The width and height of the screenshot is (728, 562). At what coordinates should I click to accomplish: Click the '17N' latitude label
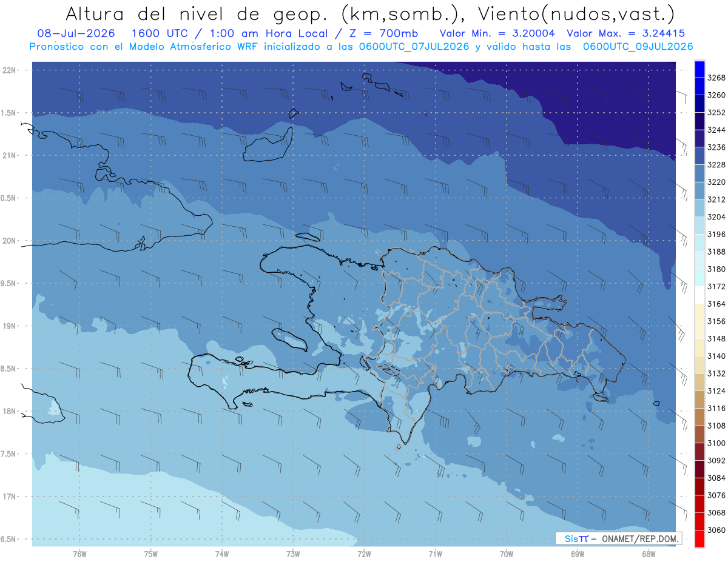(10, 497)
